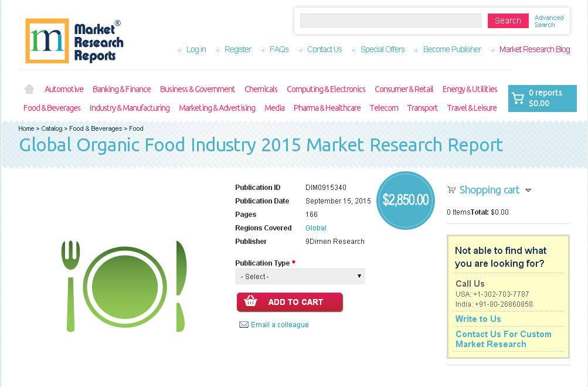
Task: Select the Food & Beverages menu category
Action: coord(52,108)
